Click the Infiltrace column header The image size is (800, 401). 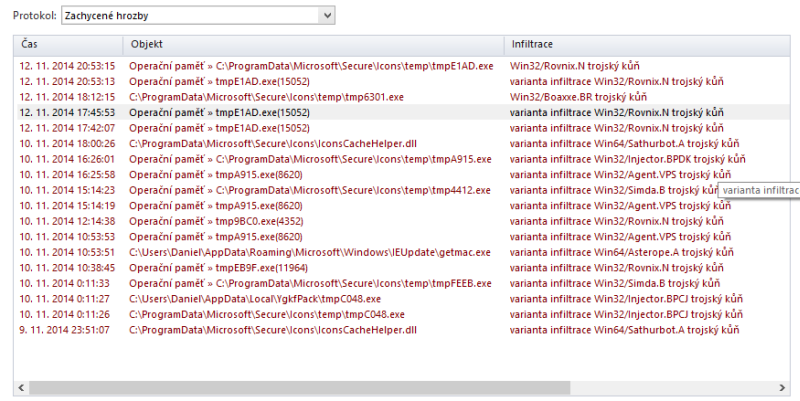640,45
